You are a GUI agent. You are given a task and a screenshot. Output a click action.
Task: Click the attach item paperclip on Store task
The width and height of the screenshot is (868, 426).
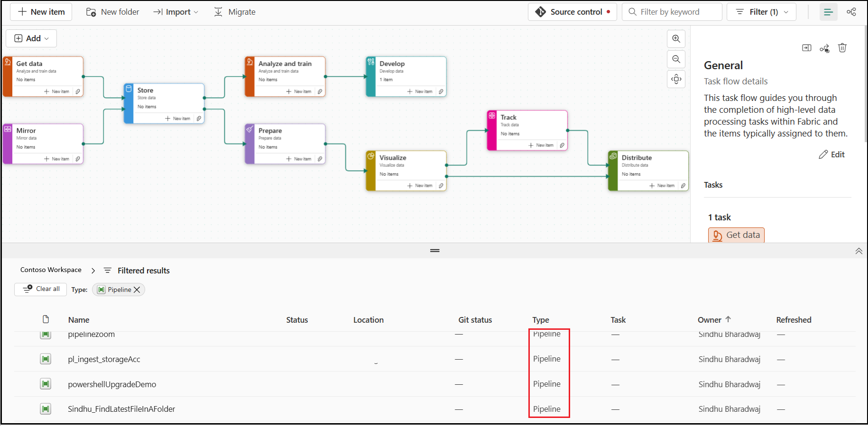point(199,118)
